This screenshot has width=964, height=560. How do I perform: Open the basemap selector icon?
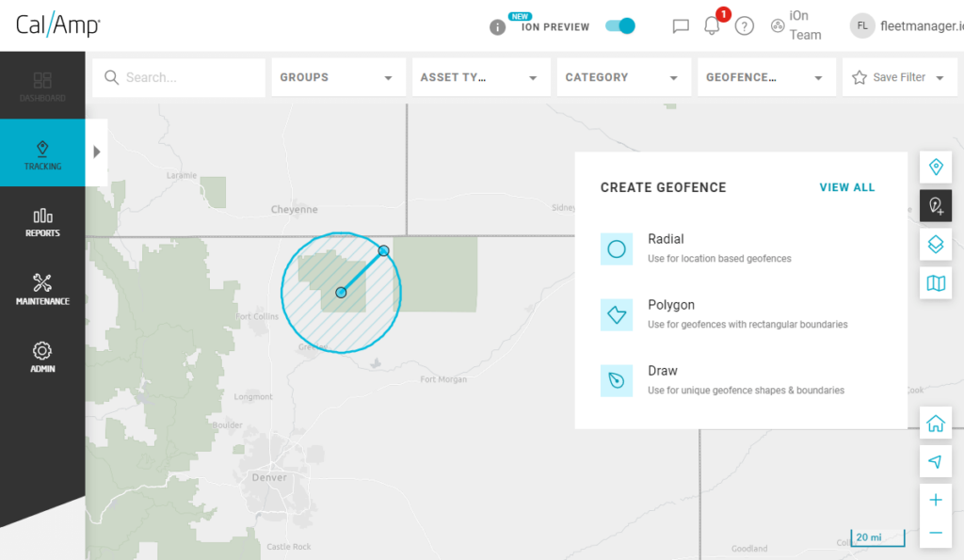(935, 282)
